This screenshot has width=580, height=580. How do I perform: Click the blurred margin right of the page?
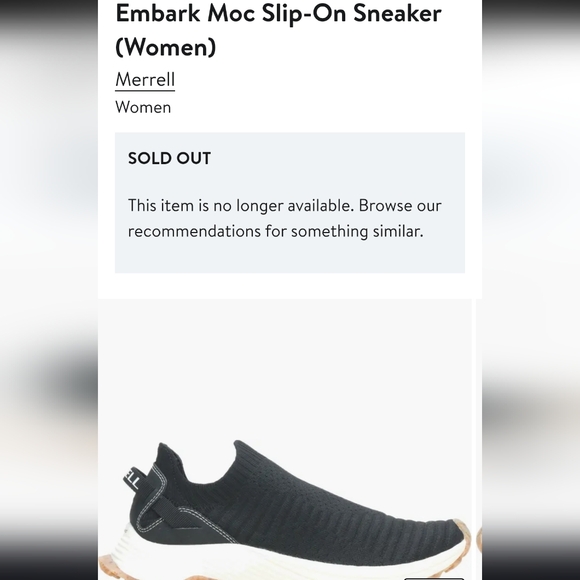(531, 290)
